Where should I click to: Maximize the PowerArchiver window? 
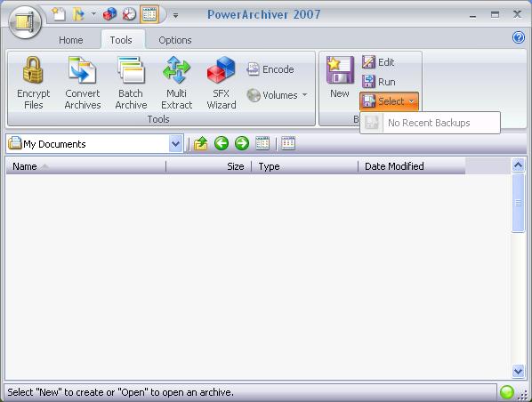495,14
